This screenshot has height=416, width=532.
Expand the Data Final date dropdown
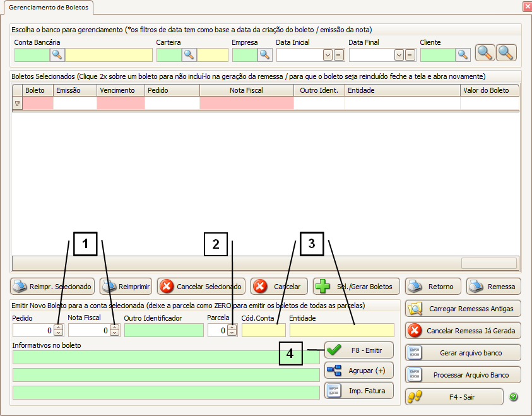click(x=399, y=55)
